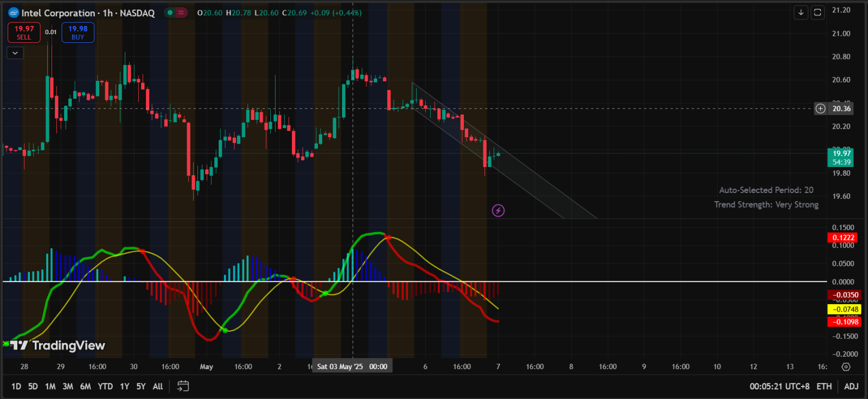The height and width of the screenshot is (399, 868).
Task: Toggle ETH extended hours session
Action: [824, 386]
